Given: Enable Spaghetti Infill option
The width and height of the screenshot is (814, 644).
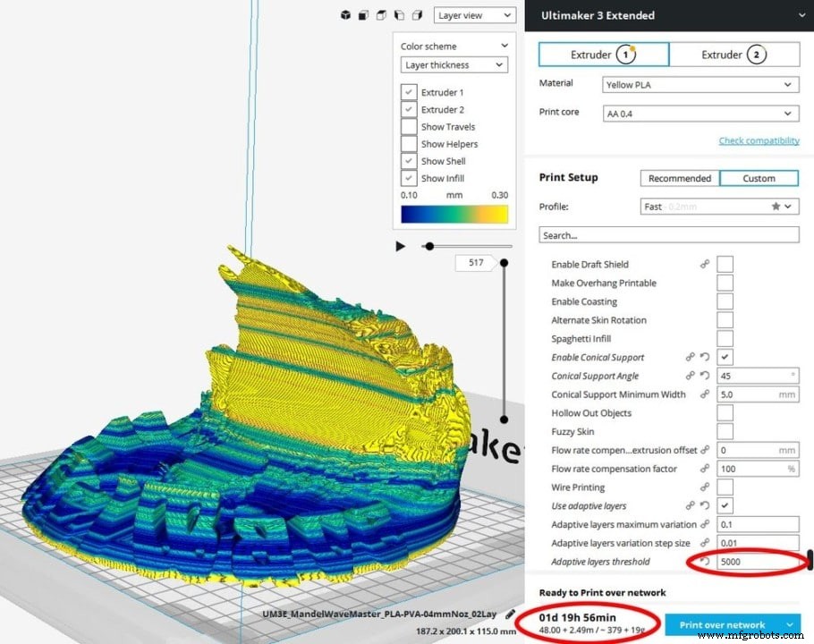Looking at the screenshot, I should pos(725,338).
